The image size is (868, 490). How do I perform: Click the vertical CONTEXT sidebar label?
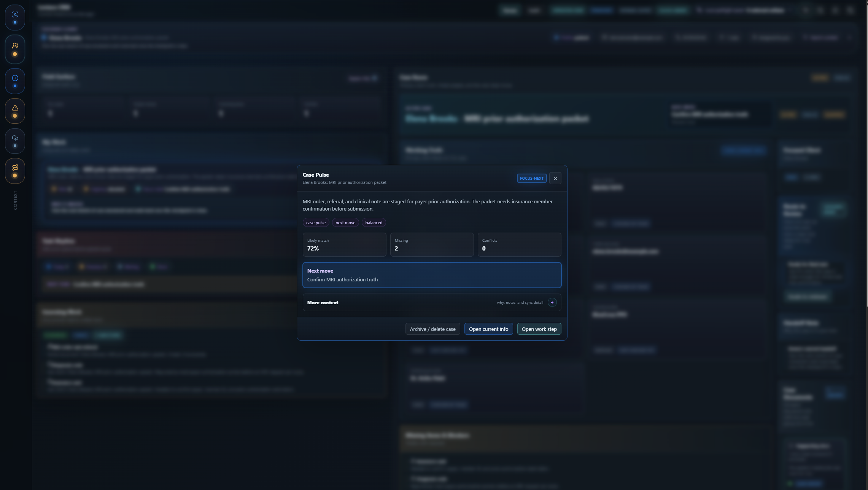pos(15,200)
